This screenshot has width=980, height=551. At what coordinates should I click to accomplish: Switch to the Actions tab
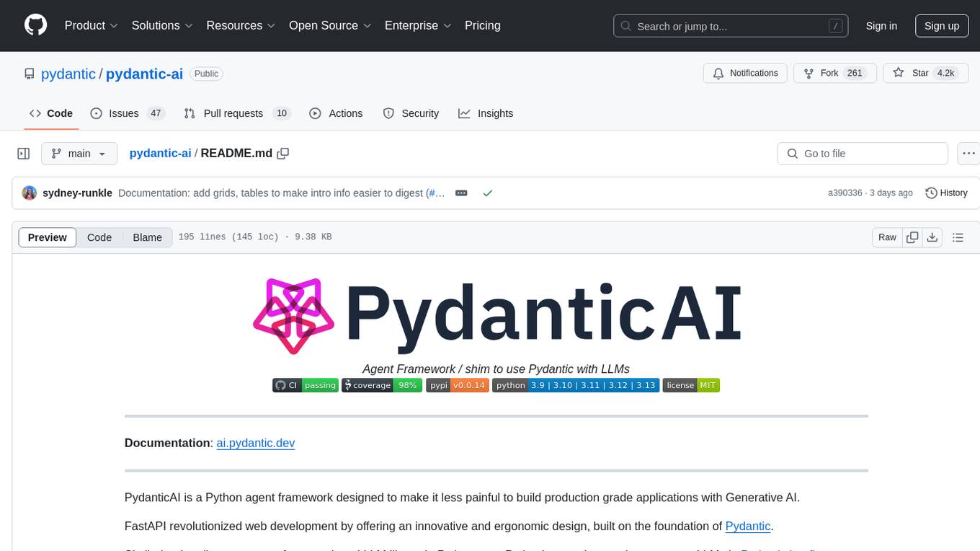(336, 113)
